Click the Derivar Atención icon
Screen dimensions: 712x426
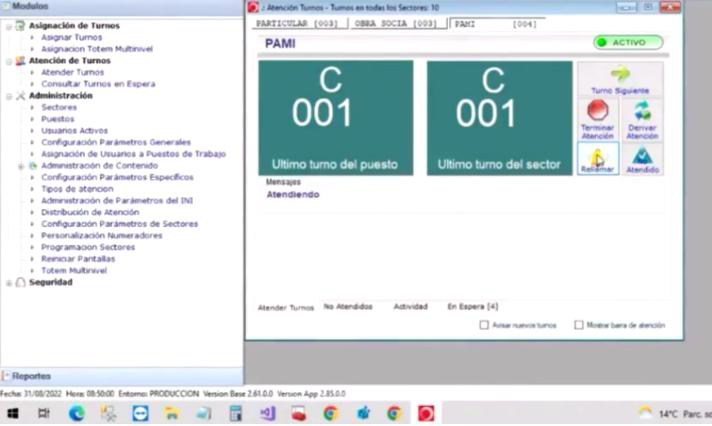coord(642,112)
